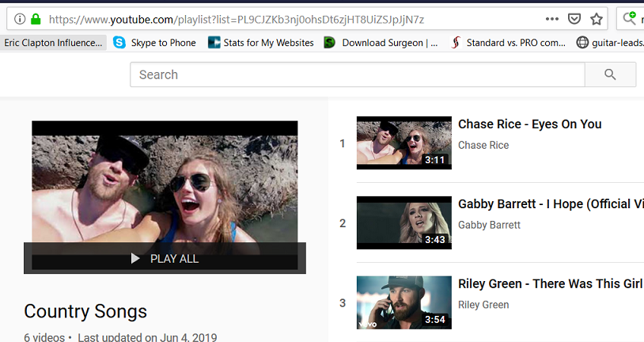The width and height of the screenshot is (644, 342).
Task: Click the YouTube search magnifier button
Action: (610, 74)
